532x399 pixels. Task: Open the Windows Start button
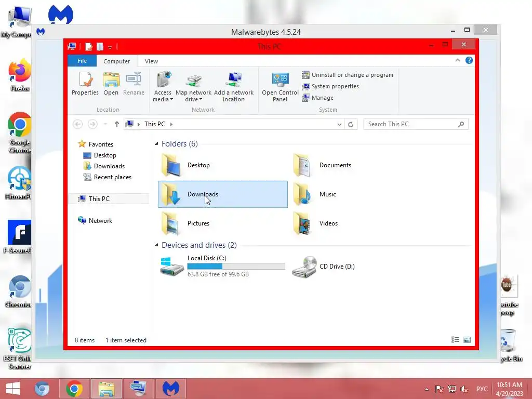(x=13, y=389)
